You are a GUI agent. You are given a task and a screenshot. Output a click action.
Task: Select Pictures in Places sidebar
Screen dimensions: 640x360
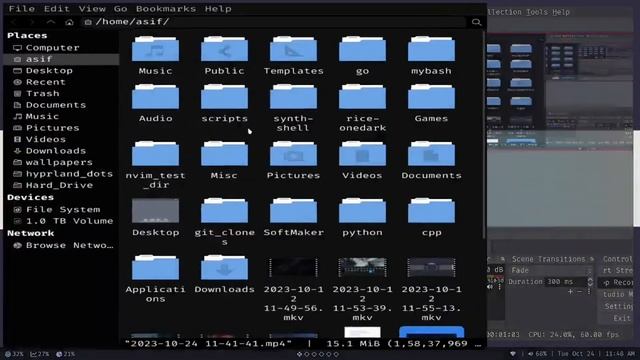(61, 128)
